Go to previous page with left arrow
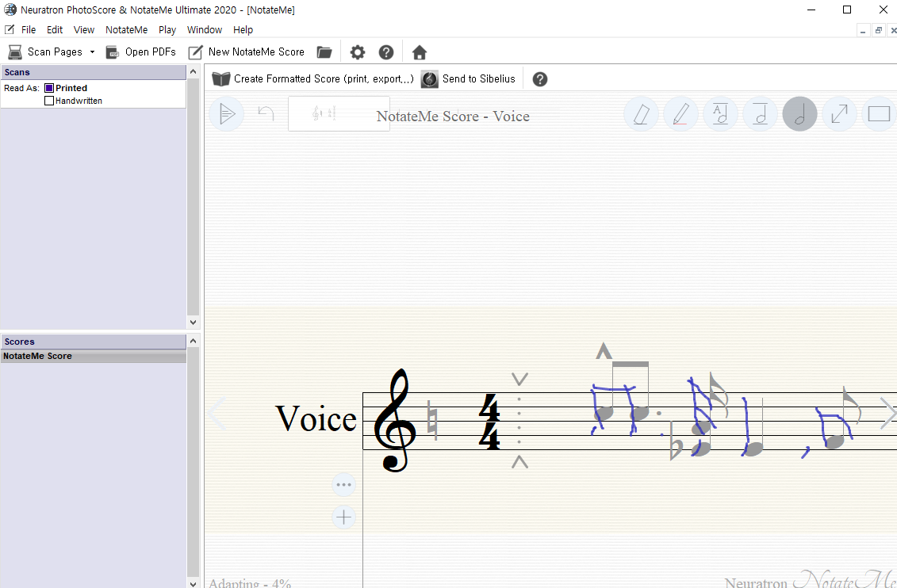The height and width of the screenshot is (588, 897). pos(218,414)
